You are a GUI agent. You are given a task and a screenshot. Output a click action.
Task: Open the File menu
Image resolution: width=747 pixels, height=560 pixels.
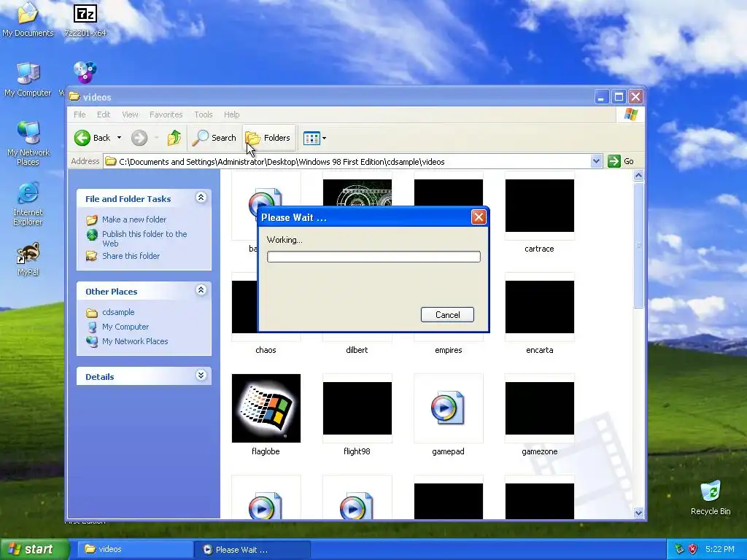80,114
